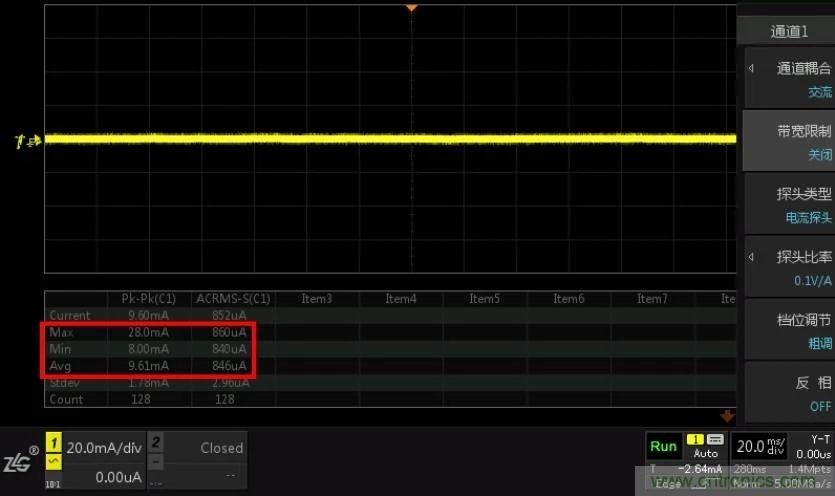Viewport: 835px width, 496px height.
Task: Select the Pk-Pk(C1) measurement column header
Action: 149,298
